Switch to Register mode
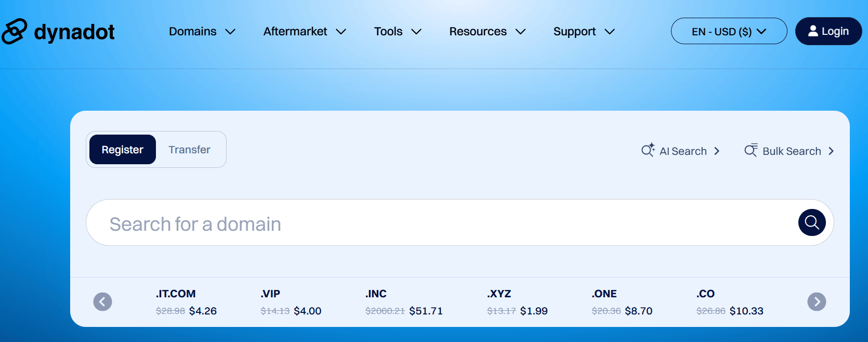Image resolution: width=868 pixels, height=342 pixels. 123,150
